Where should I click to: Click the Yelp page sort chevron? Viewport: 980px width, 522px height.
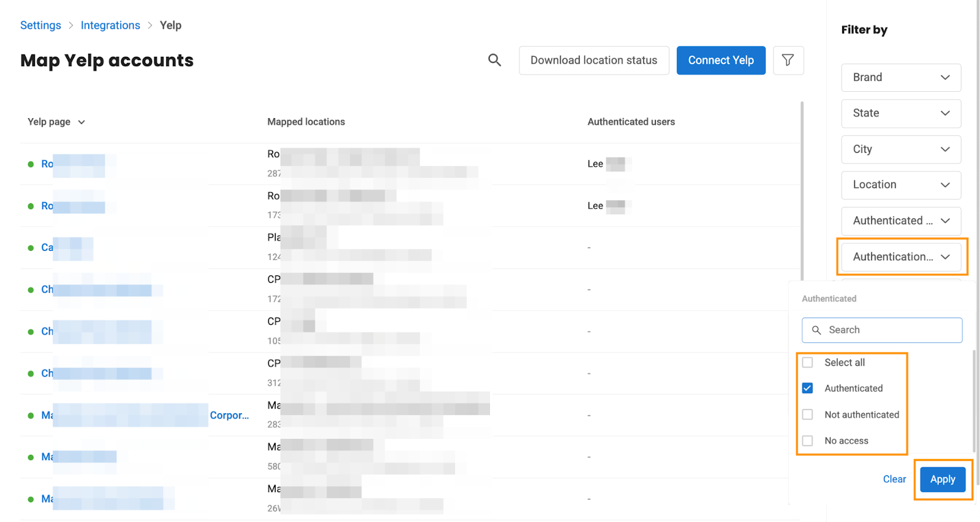coord(81,122)
